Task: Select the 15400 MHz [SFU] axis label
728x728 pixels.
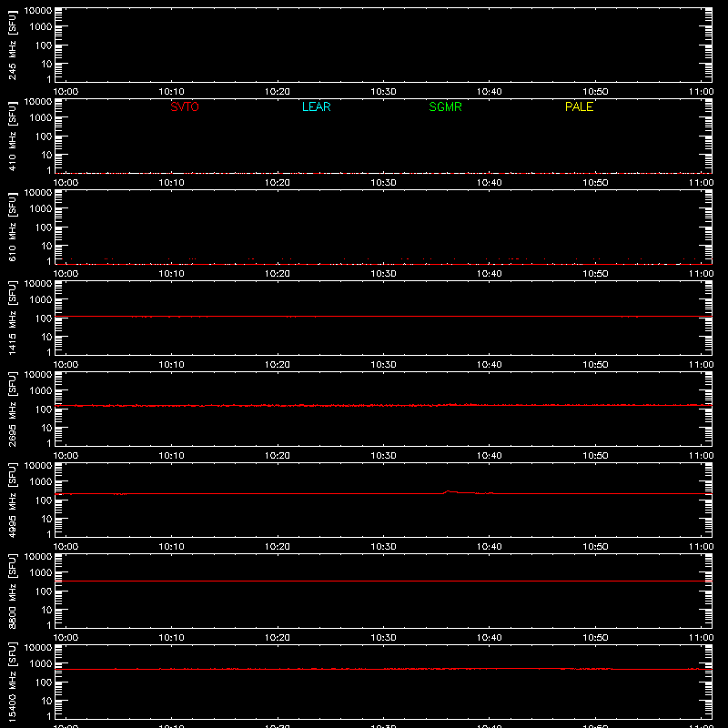Action: point(13,682)
